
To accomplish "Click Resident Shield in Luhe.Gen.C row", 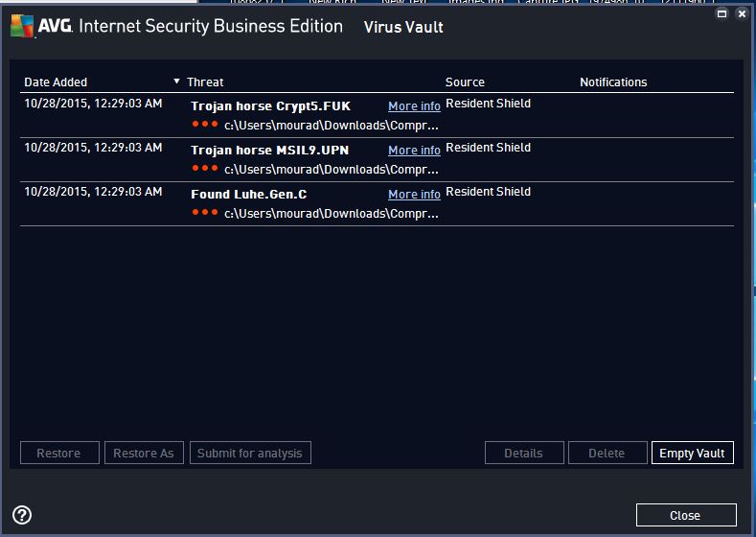I will (488, 192).
